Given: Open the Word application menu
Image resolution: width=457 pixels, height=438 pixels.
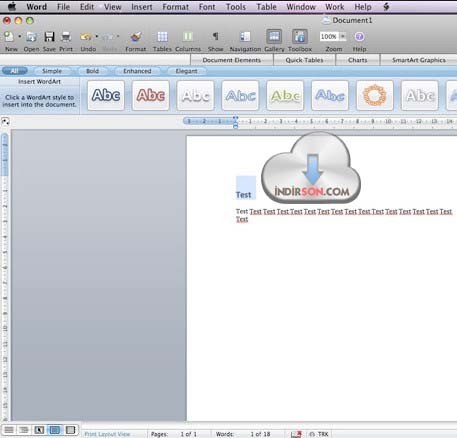Looking at the screenshot, I should [x=36, y=7].
